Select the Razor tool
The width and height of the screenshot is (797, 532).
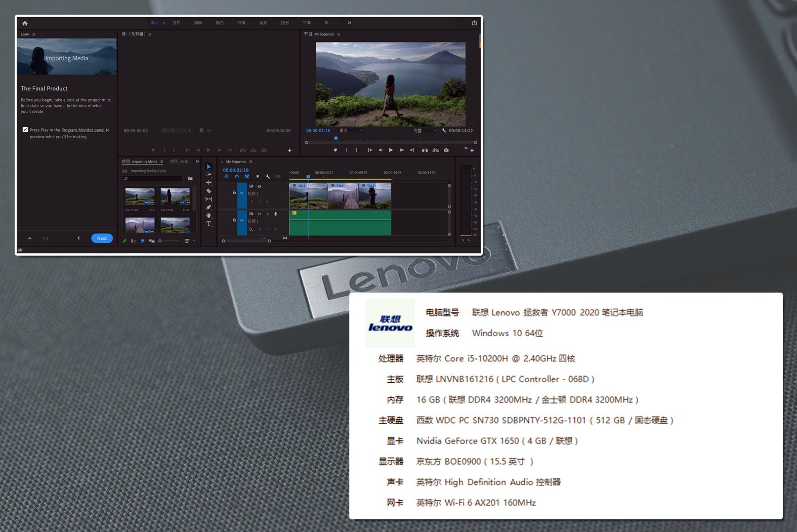click(208, 191)
